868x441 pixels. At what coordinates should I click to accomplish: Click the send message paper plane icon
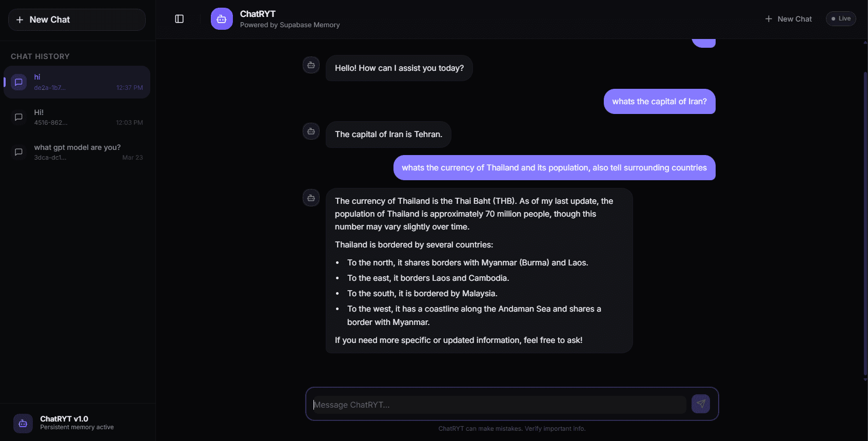pyautogui.click(x=701, y=404)
